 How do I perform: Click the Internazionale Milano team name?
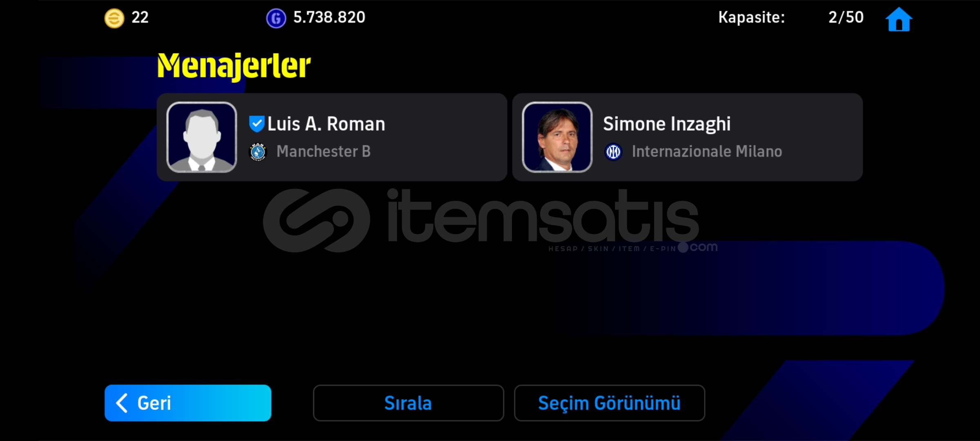[707, 151]
